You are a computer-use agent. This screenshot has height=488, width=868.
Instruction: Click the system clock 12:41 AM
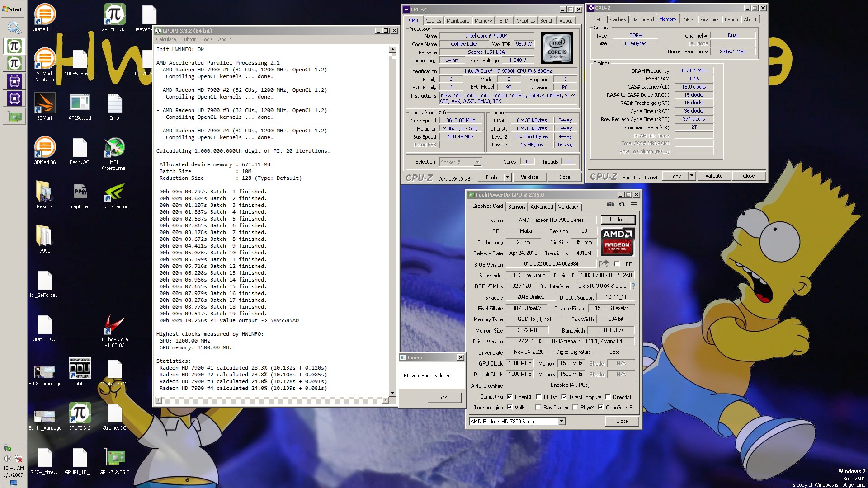point(13,469)
